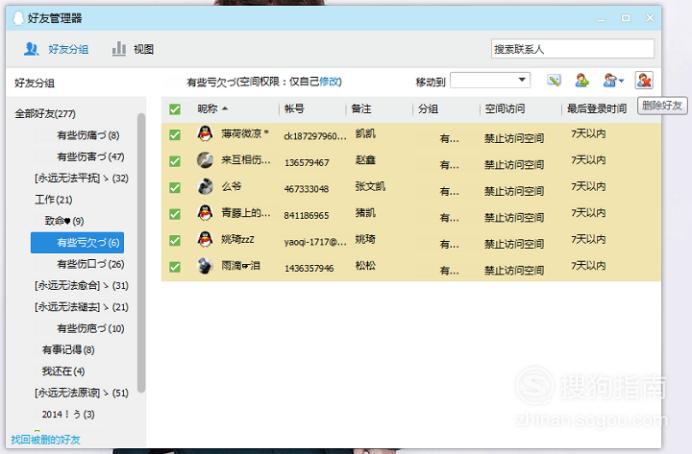The width and height of the screenshot is (692, 454).
Task: Open the friend permissions icon with arrow
Action: [x=613, y=80]
